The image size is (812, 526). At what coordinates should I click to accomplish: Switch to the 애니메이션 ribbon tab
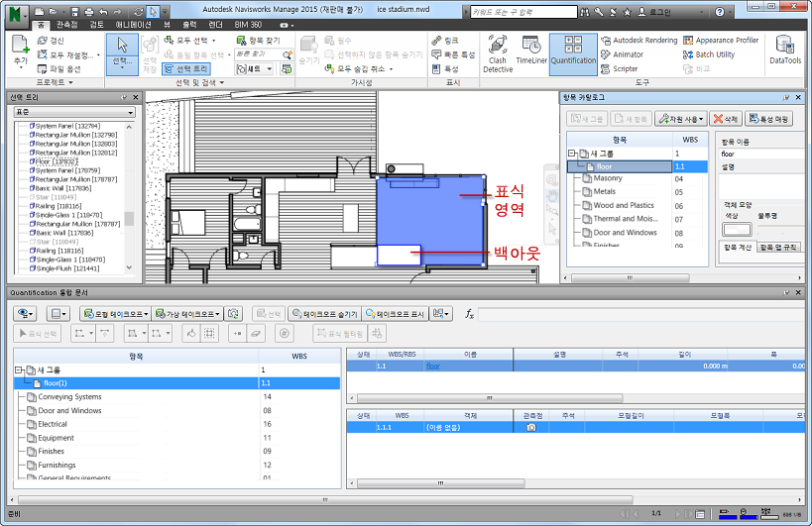133,25
